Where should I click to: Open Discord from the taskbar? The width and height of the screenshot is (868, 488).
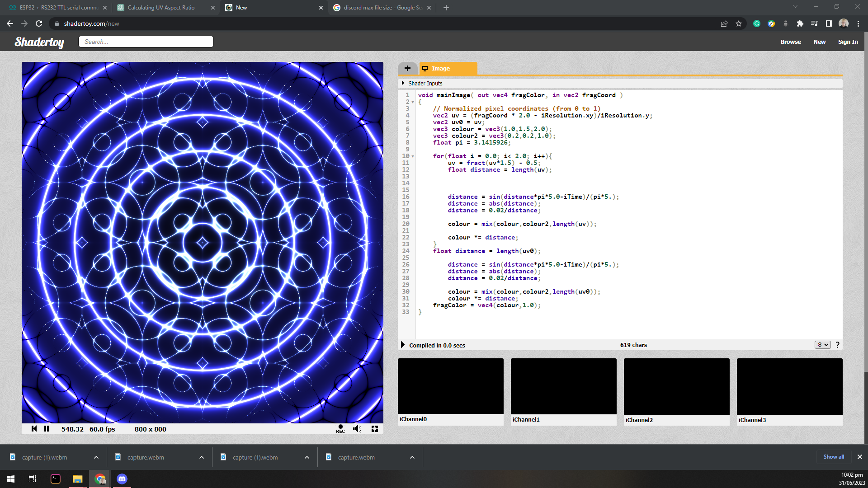click(122, 479)
